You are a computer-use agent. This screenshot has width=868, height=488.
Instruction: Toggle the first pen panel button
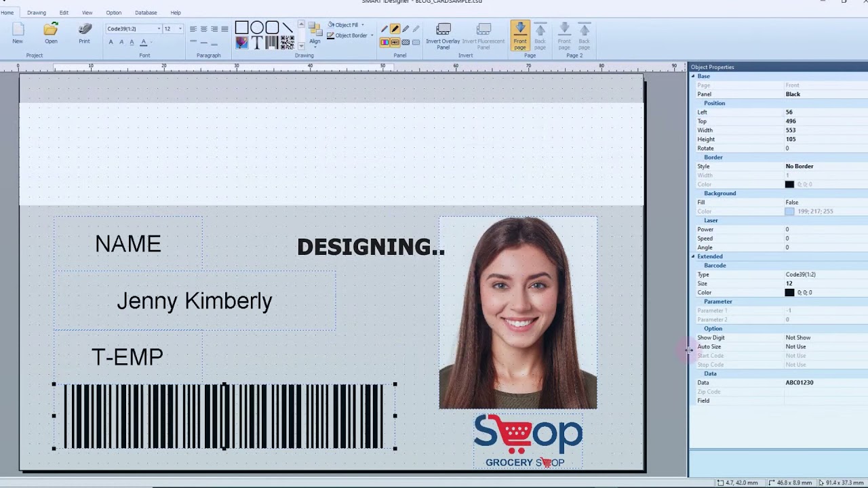(x=384, y=29)
